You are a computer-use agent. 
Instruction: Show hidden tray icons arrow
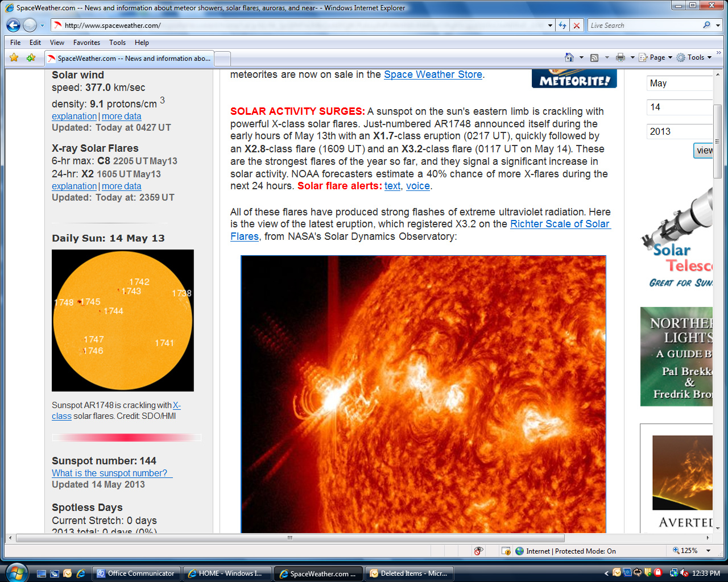606,573
